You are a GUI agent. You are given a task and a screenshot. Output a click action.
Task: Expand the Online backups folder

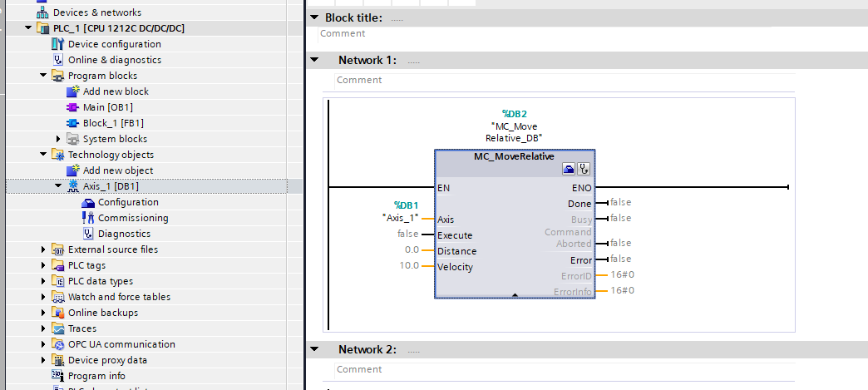tap(44, 313)
